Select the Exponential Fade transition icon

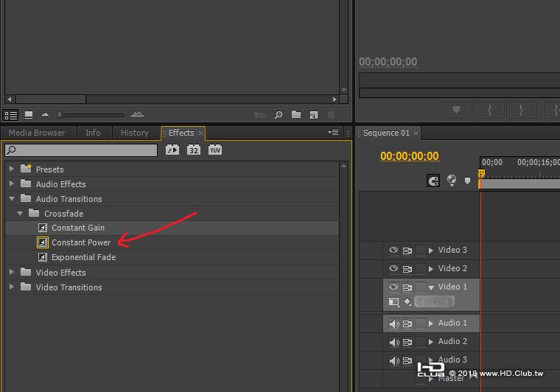tap(43, 257)
